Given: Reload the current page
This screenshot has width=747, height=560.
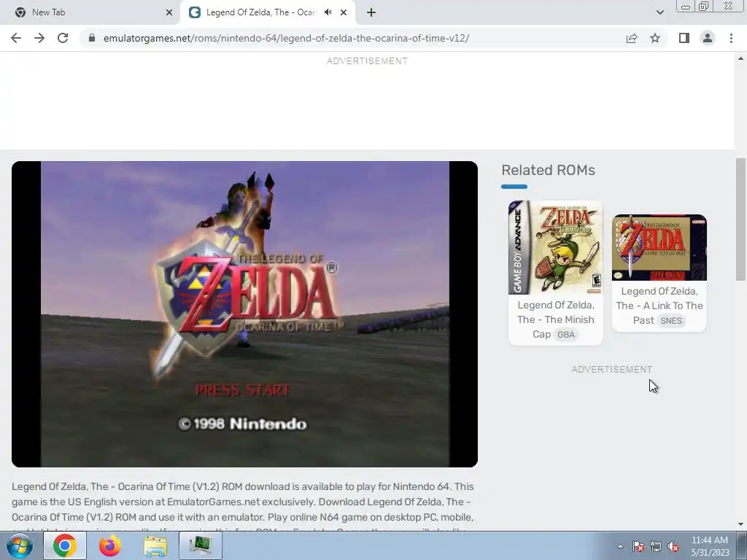Looking at the screenshot, I should 63,38.
